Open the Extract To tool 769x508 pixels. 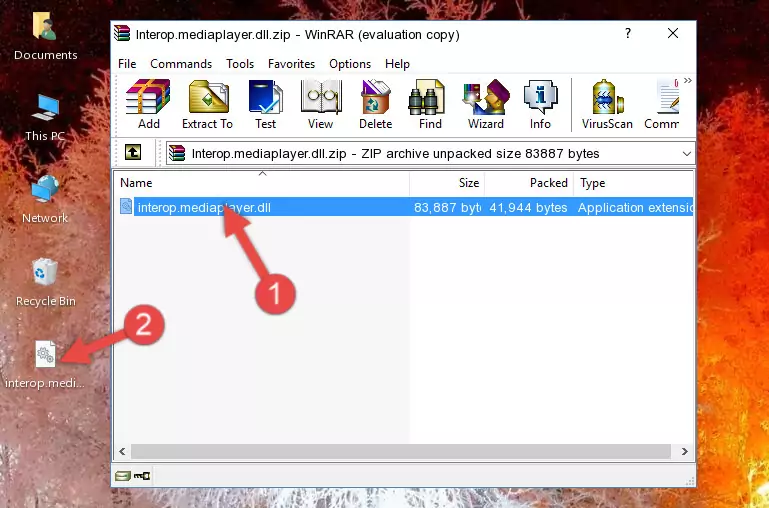pyautogui.click(x=207, y=104)
